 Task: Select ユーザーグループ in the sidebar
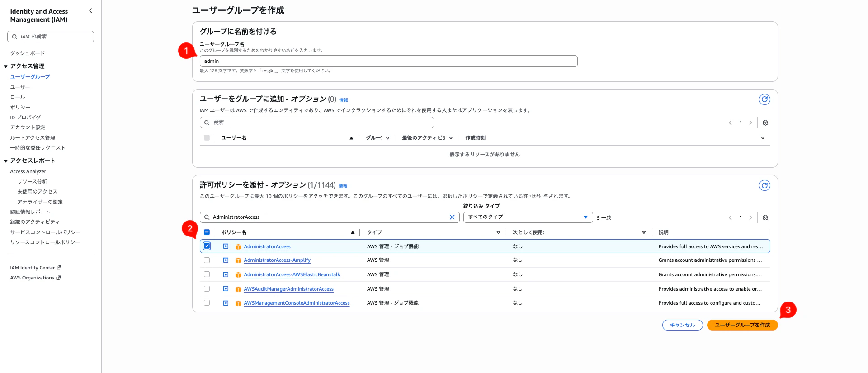pyautogui.click(x=30, y=77)
